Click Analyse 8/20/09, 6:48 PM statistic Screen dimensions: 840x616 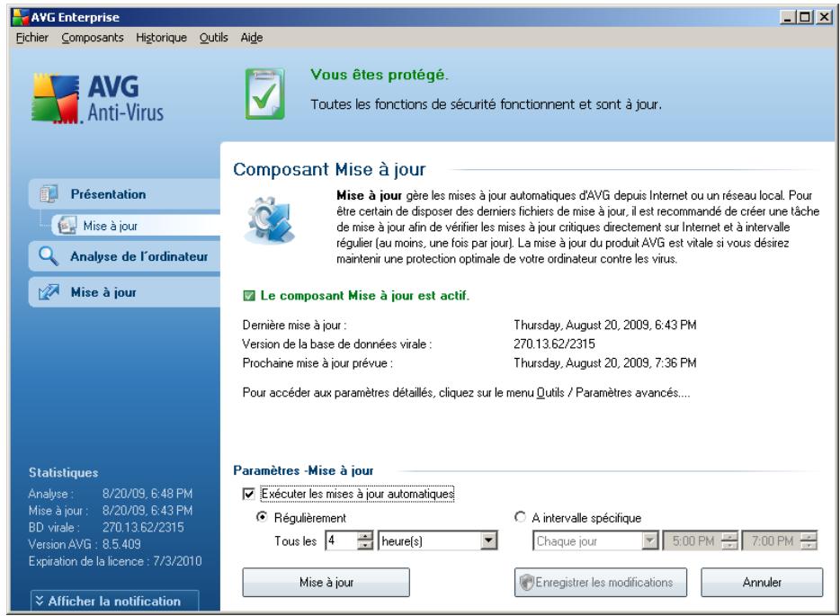click(x=111, y=494)
